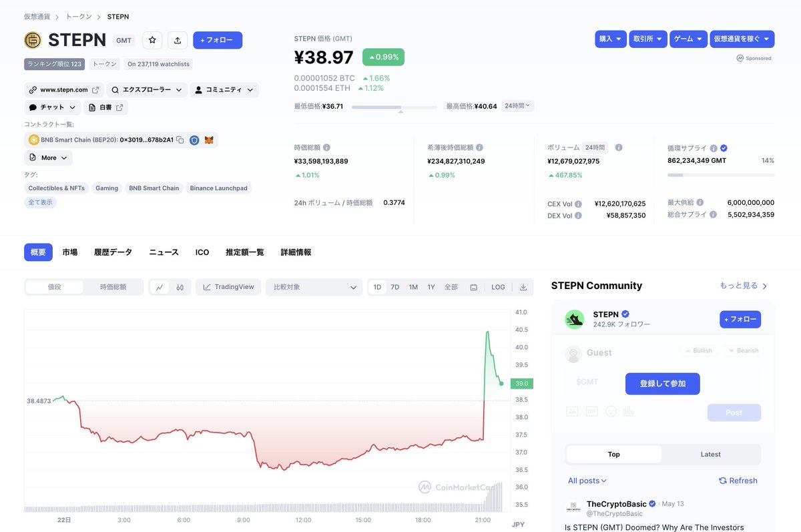Mark sentiment as Bearish
801x532 pixels.
(743, 350)
